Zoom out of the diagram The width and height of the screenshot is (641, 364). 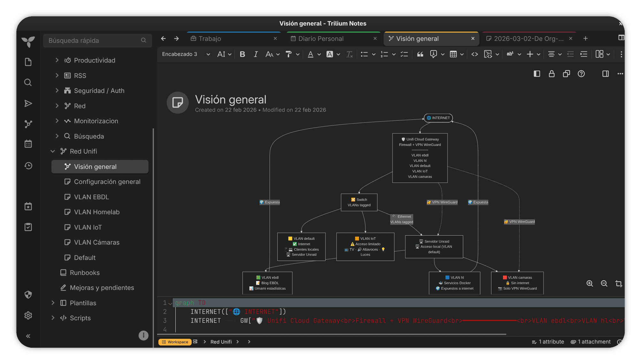pos(604,284)
